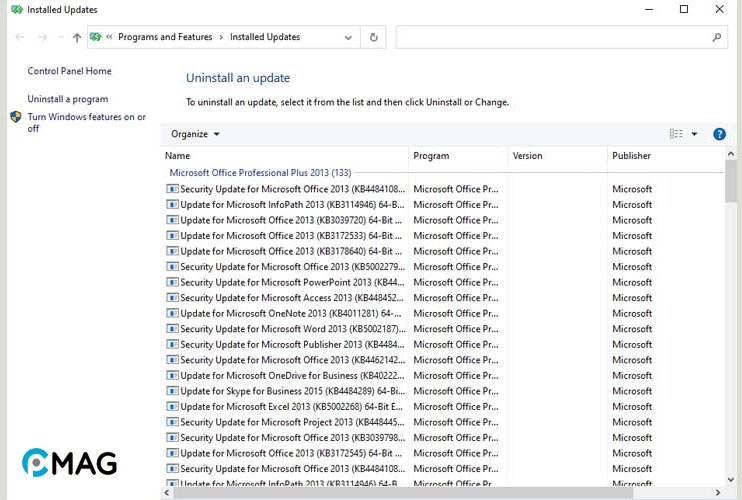
Task: Open the Organize dropdown menu
Action: (x=195, y=134)
